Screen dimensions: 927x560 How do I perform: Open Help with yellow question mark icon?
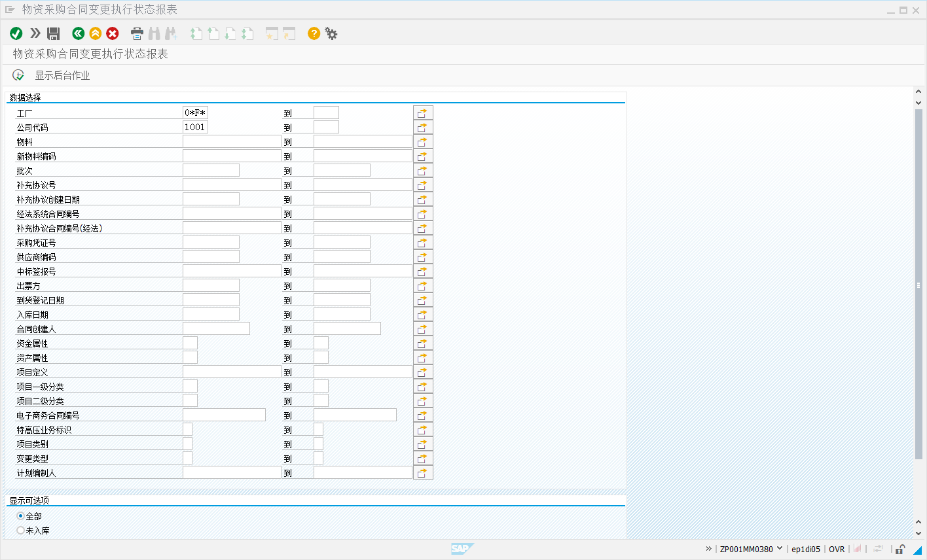[x=314, y=33]
